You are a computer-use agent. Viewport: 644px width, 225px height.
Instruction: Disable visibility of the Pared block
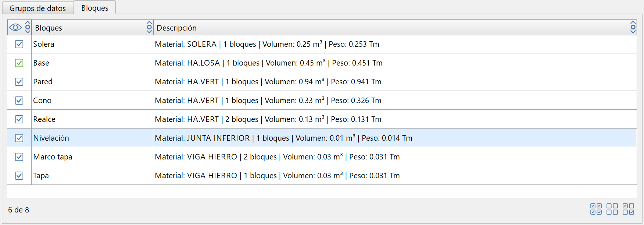(19, 82)
